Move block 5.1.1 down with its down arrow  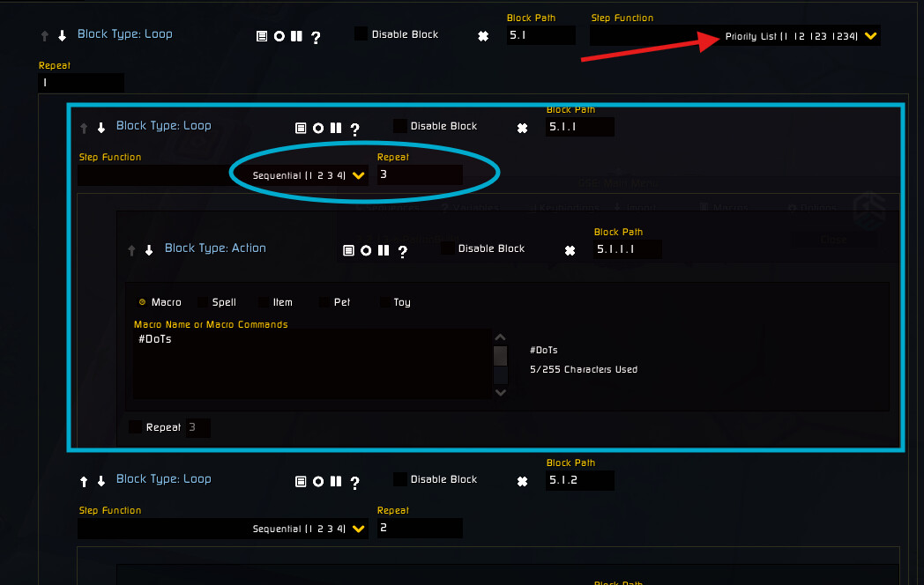[101, 128]
